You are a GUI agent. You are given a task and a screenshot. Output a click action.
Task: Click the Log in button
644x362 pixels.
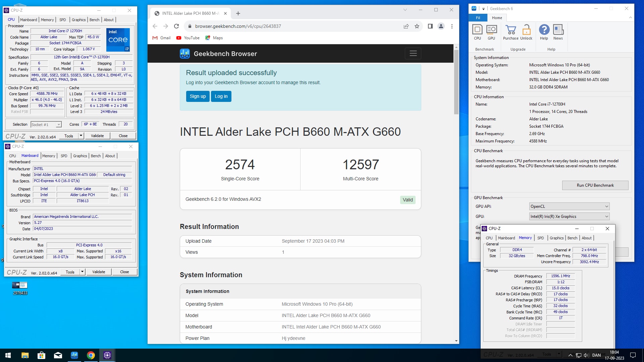click(221, 96)
